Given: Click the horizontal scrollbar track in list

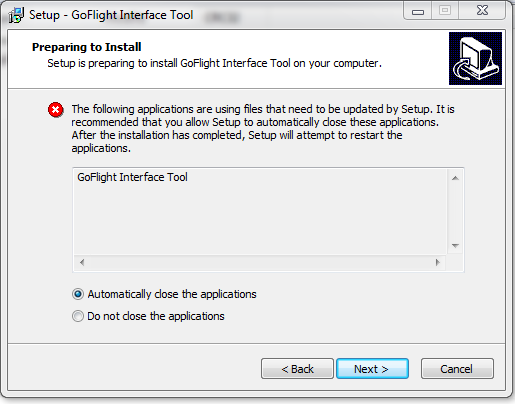Looking at the screenshot, I should point(260,263).
